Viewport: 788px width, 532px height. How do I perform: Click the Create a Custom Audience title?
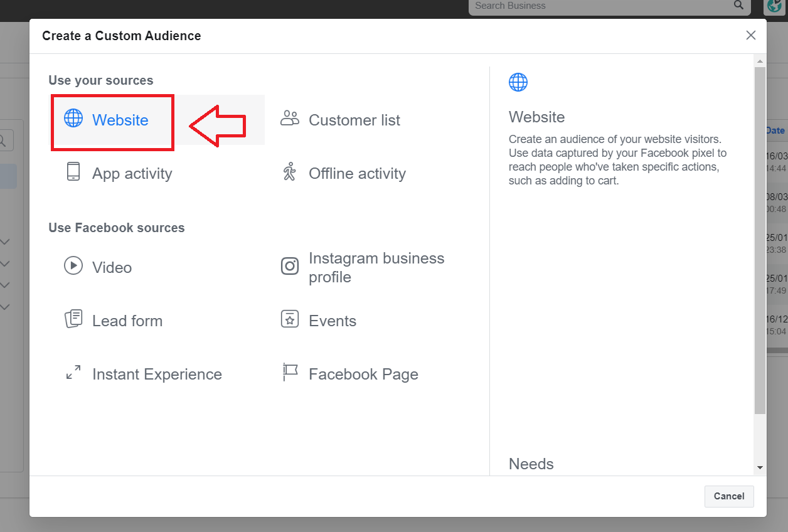pyautogui.click(x=122, y=36)
